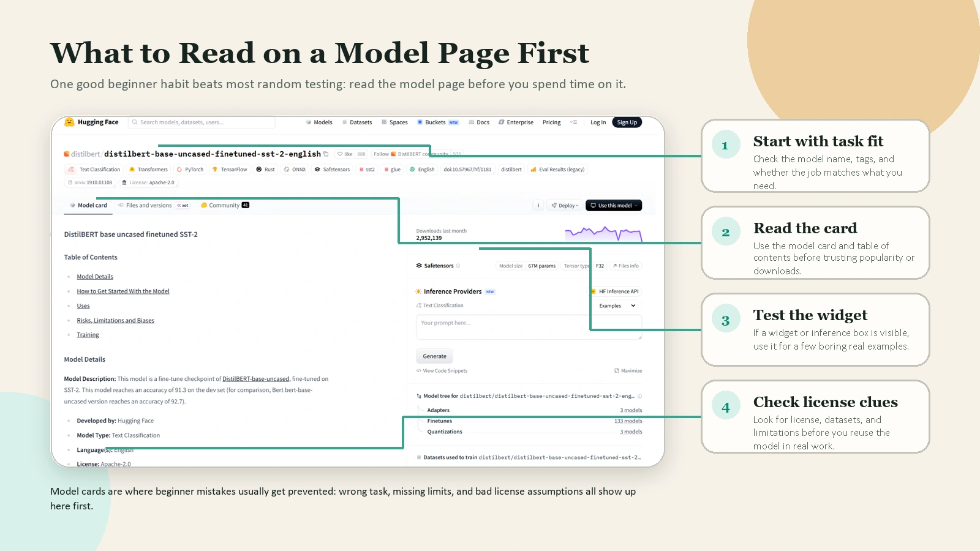Select the English language tag

tap(422, 170)
